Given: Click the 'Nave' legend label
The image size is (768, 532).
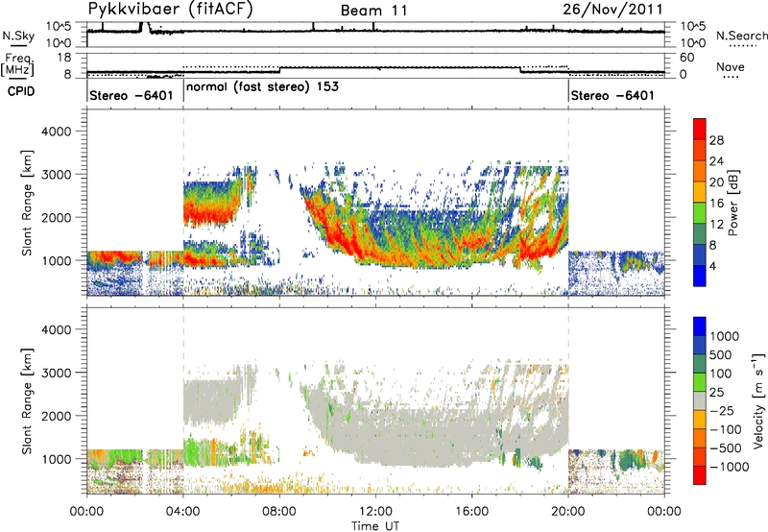Looking at the screenshot, I should pos(730,66).
